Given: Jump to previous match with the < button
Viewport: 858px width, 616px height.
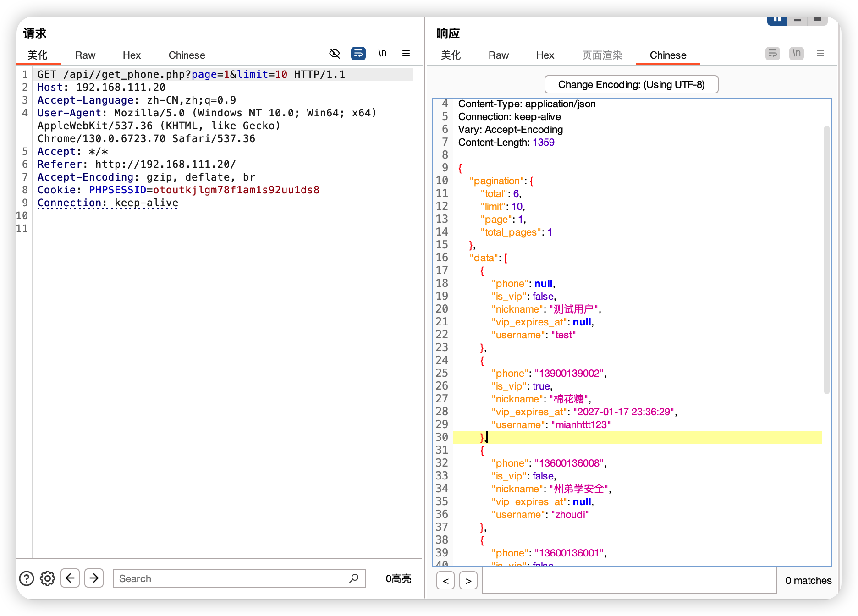Looking at the screenshot, I should point(445,581).
